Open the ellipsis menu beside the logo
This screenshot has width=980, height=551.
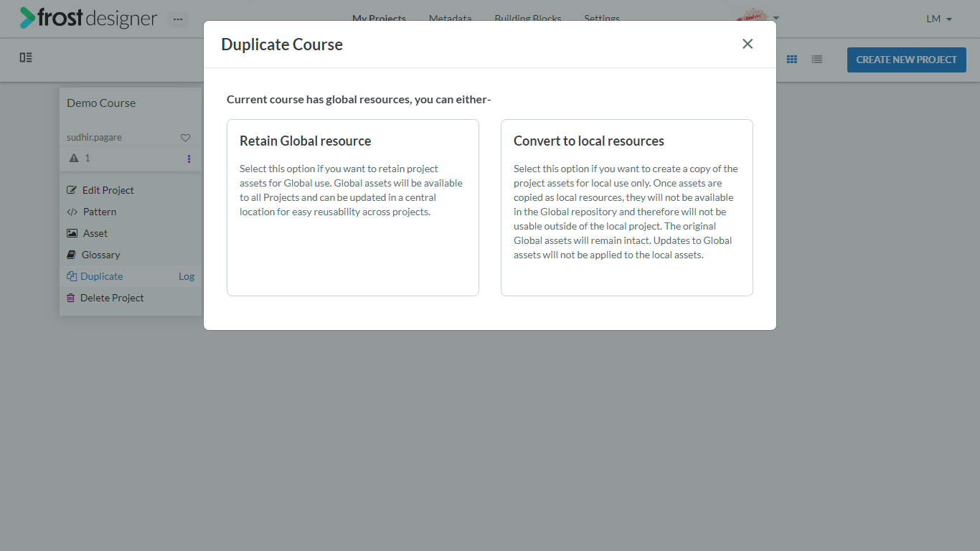click(x=178, y=19)
